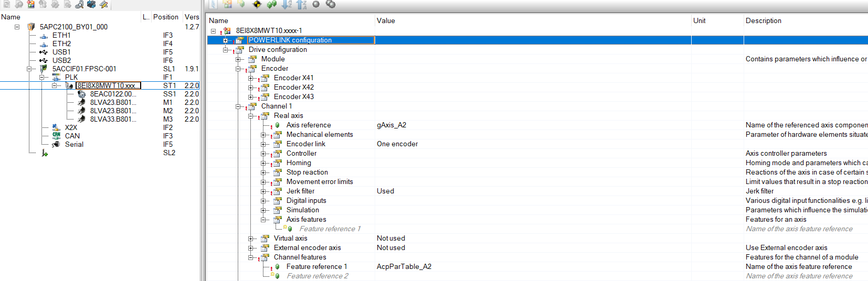Screen dimensions: 868x281
Task: Click the Position column header
Action: [x=165, y=17]
